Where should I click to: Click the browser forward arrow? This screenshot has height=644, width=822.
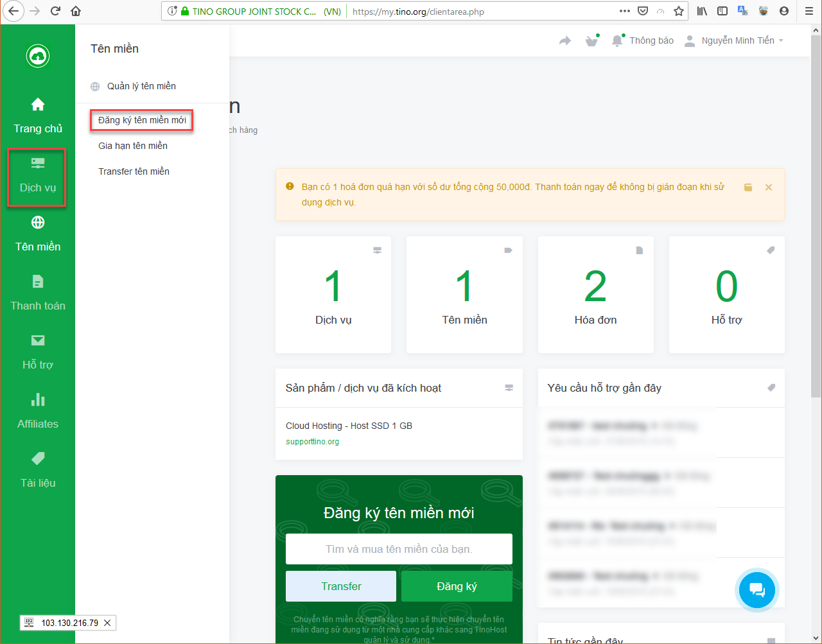pos(35,11)
